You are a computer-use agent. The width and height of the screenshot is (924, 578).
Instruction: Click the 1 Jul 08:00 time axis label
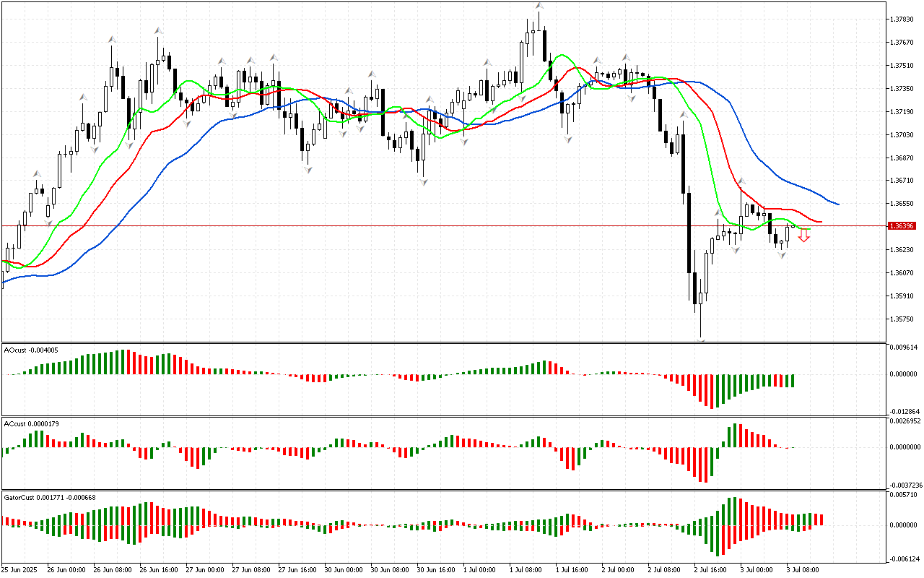pos(526,569)
